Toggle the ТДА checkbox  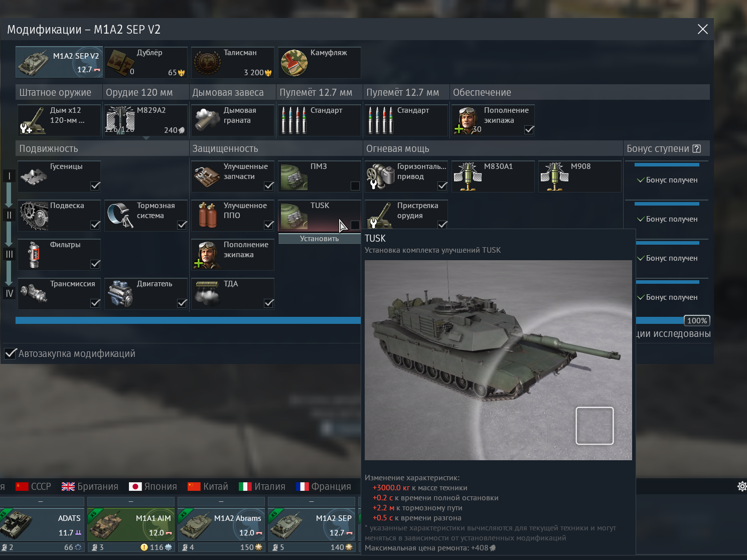pyautogui.click(x=269, y=303)
